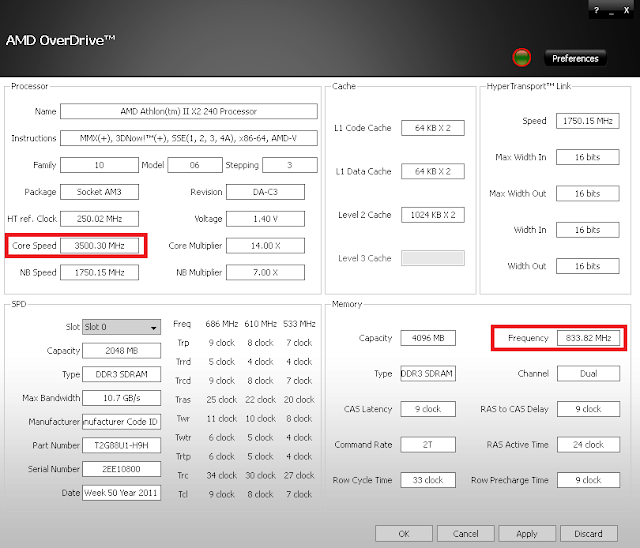This screenshot has height=548, width=640.
Task: Click the green status indicator icon
Action: pos(521,57)
